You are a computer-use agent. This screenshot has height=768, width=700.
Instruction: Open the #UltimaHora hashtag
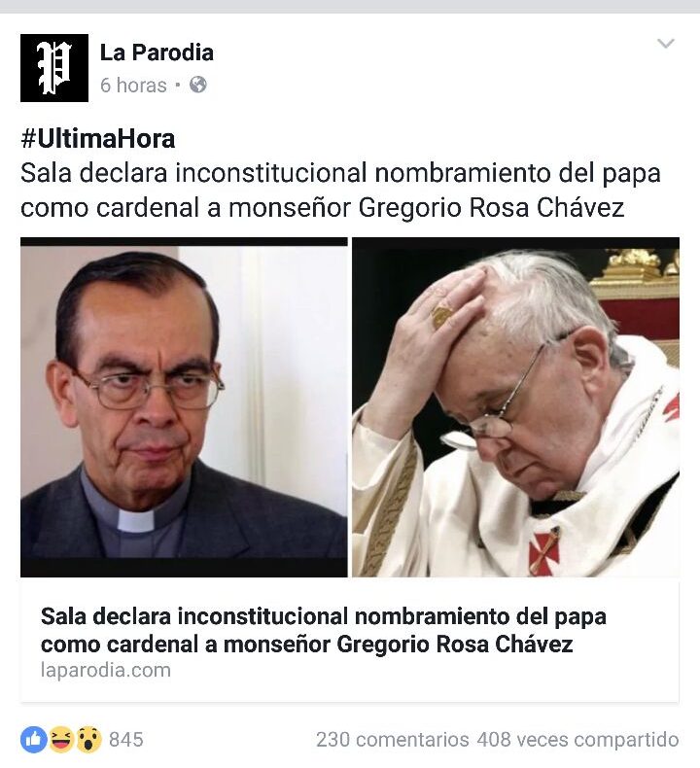click(98, 139)
